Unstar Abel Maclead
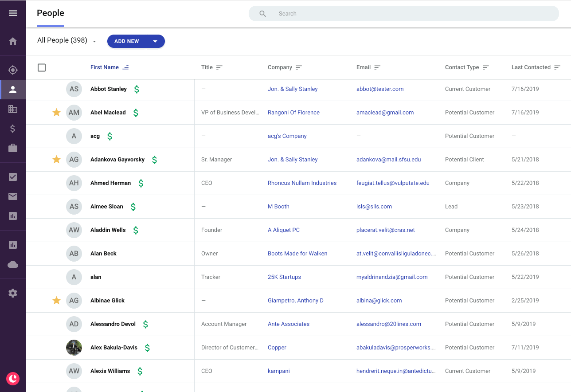571x392 pixels. point(56,113)
